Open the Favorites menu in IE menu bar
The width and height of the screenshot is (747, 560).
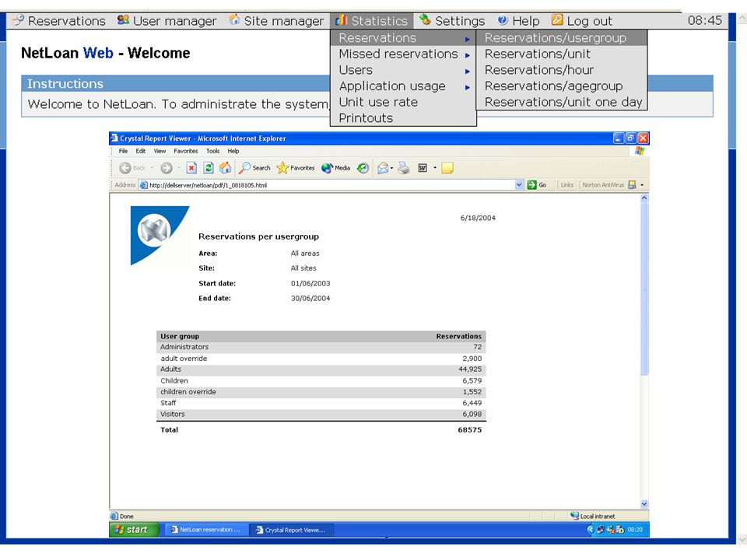186,151
